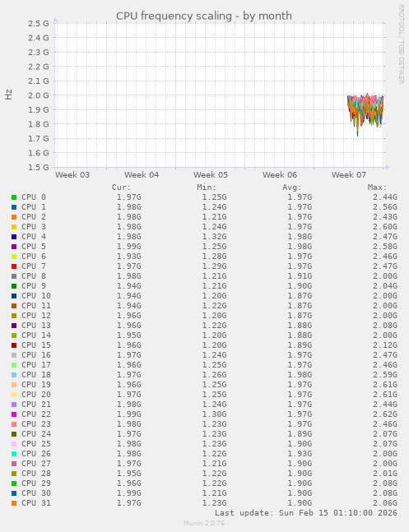Select the 'CPU 16' legend label
Viewport: 409px width, 532px height.
pos(36,355)
